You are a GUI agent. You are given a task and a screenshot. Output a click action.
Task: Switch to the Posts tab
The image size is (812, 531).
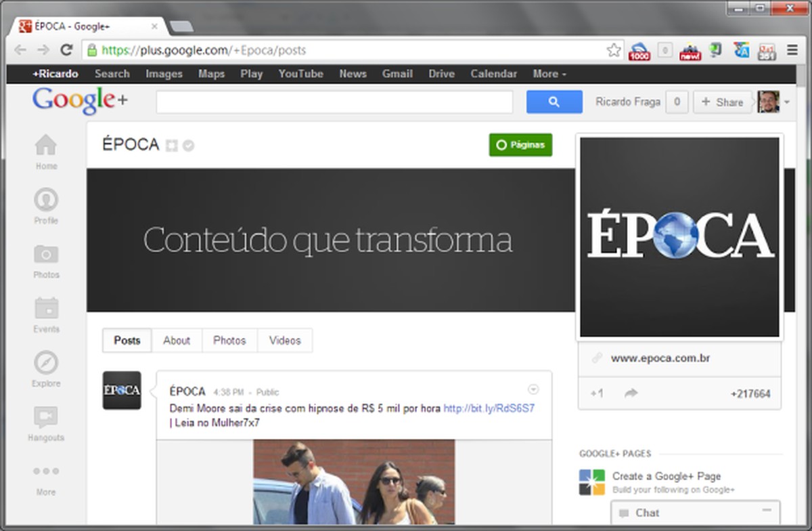(x=127, y=341)
